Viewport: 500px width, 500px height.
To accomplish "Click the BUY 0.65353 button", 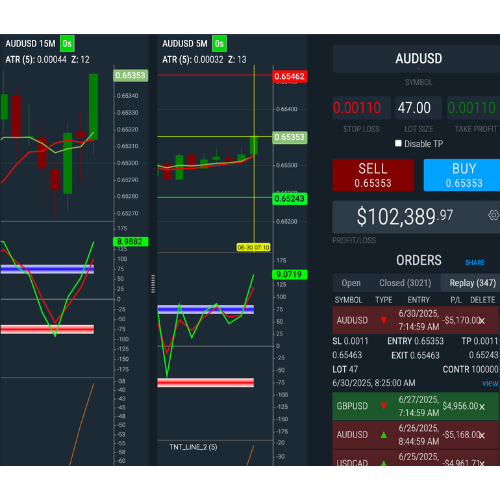I will click(x=463, y=175).
